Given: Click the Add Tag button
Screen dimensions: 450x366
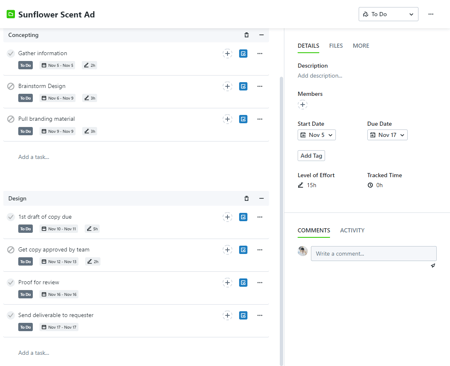Looking at the screenshot, I should [311, 156].
